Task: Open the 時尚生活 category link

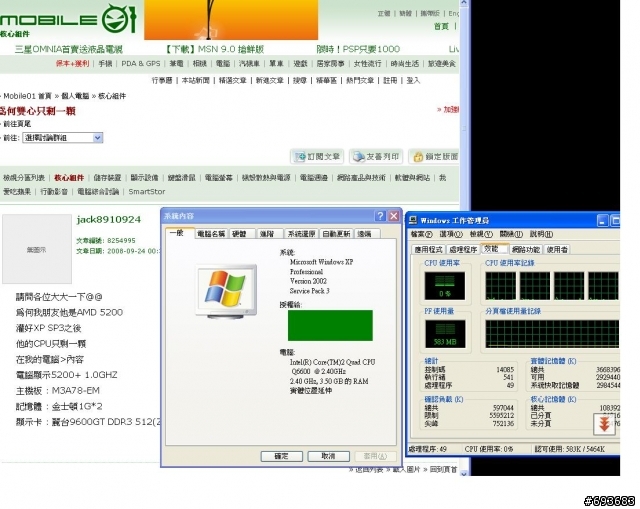Action: pyautogui.click(x=404, y=64)
